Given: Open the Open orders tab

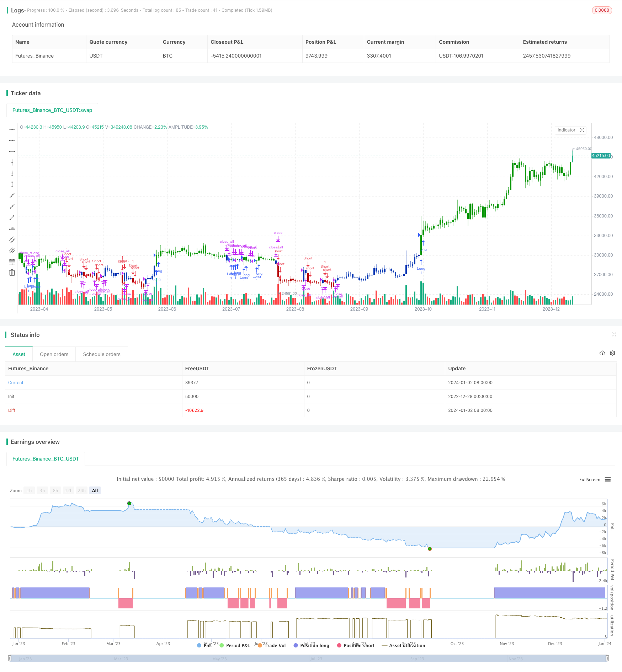Looking at the screenshot, I should coord(54,354).
